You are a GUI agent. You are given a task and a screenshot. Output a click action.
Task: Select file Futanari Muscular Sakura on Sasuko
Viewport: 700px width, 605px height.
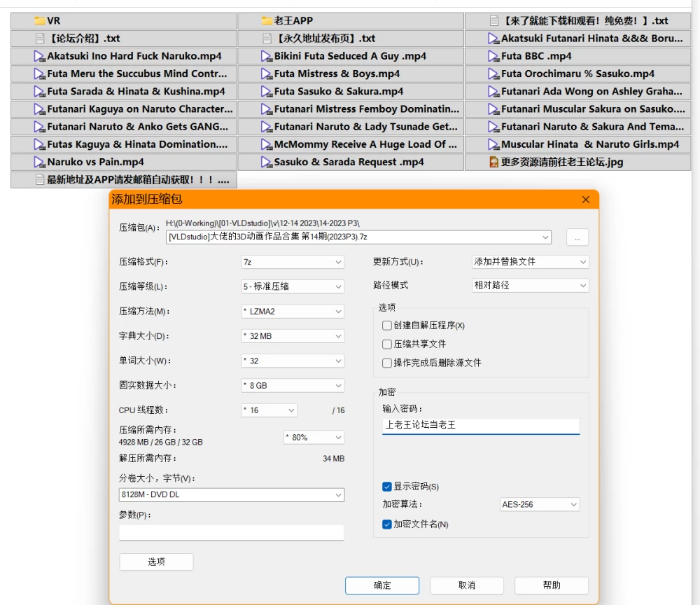[x=577, y=109]
